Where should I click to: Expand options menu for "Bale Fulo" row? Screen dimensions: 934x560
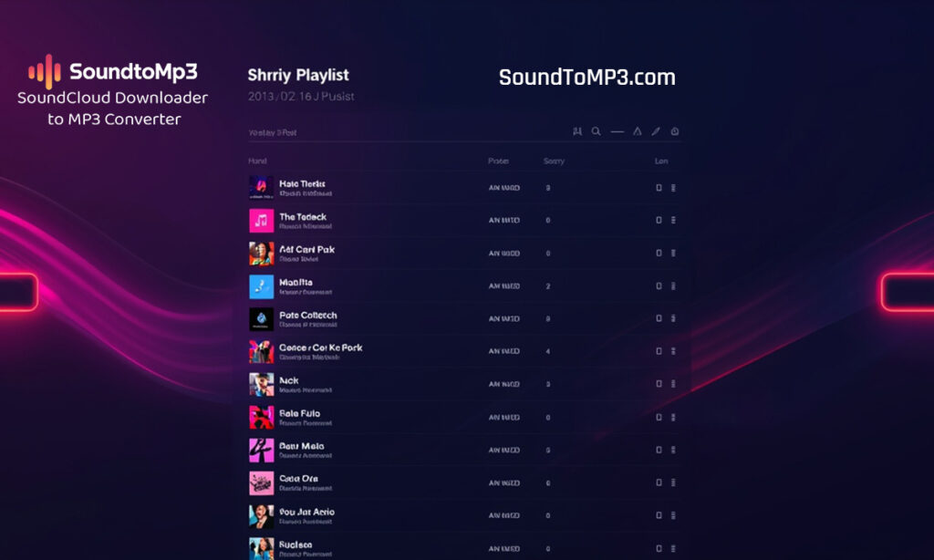click(673, 418)
